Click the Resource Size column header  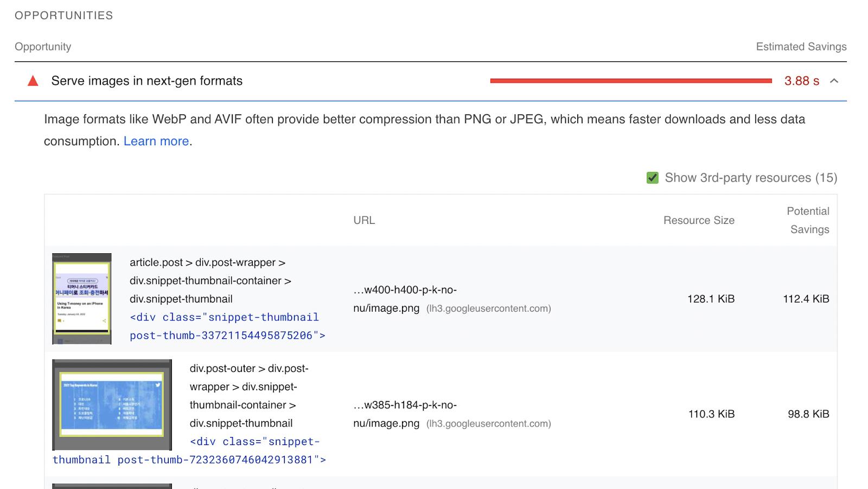699,220
